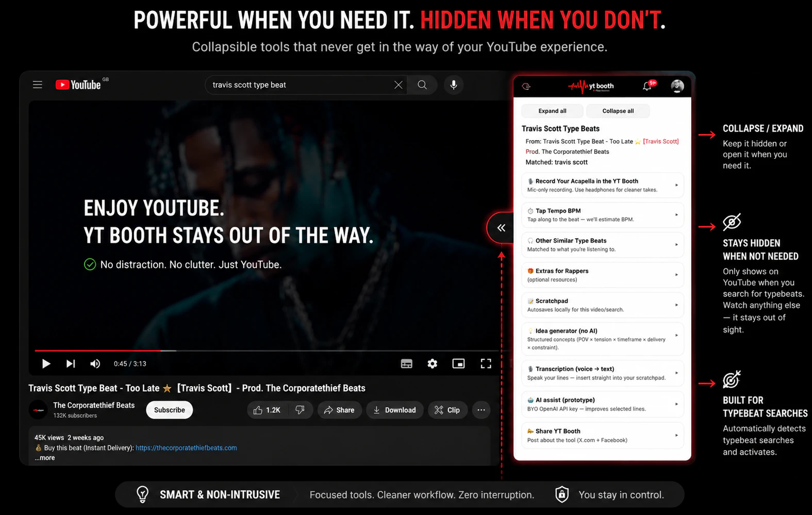Create a Clip of the video
This screenshot has width=812, height=515.
coord(447,410)
